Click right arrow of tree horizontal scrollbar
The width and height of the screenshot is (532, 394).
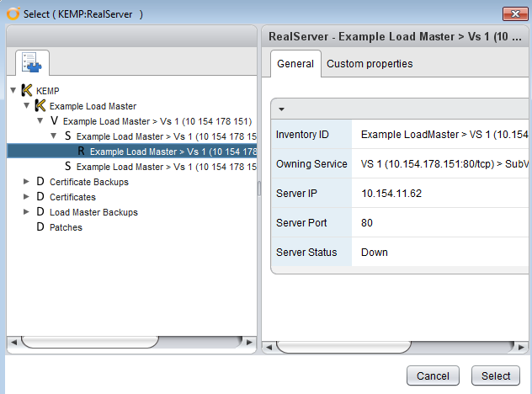coord(249,342)
